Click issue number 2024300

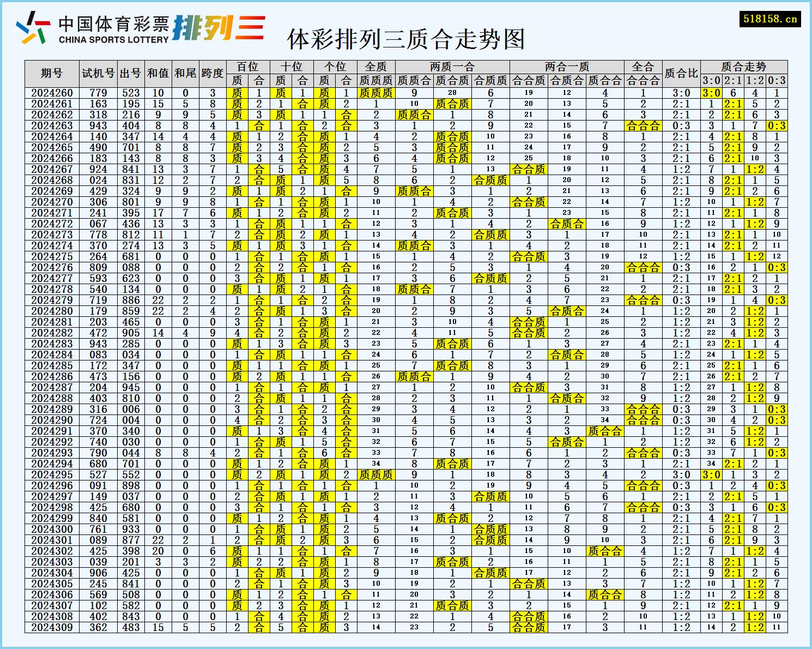coord(52,529)
